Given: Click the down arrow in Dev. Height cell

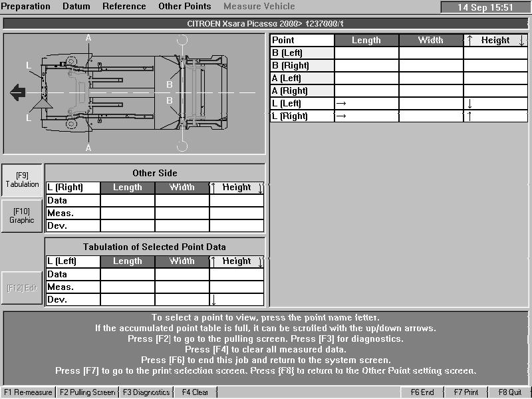Looking at the screenshot, I should point(213,300).
